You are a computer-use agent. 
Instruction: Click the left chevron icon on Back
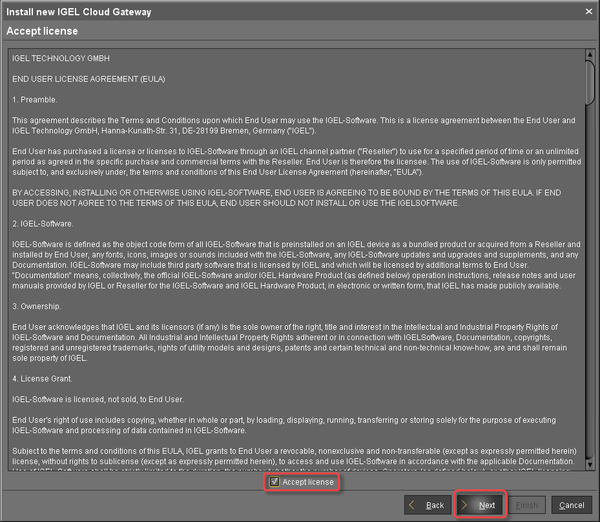(413, 505)
